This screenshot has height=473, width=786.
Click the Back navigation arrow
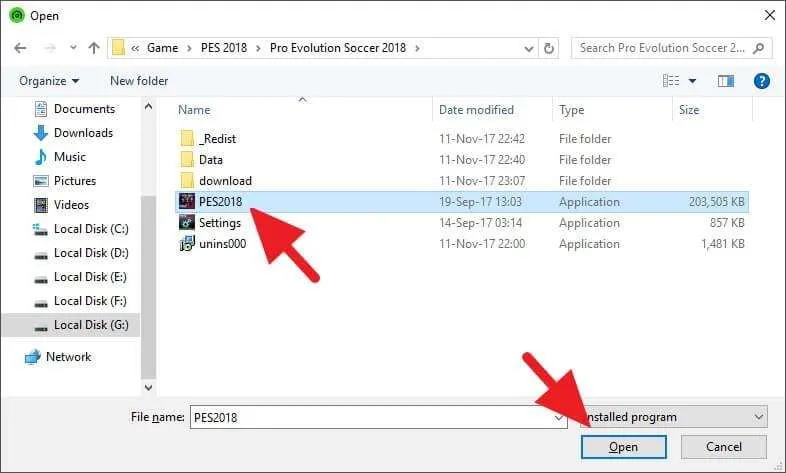[20, 48]
